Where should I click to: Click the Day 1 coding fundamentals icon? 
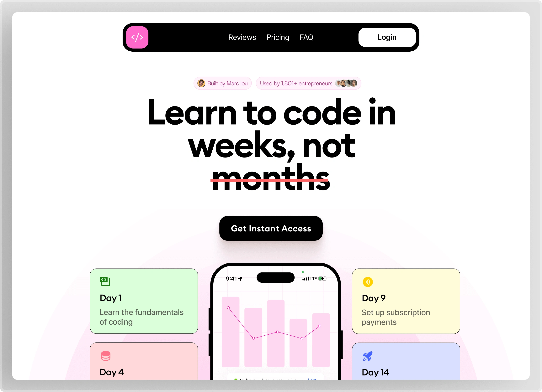tap(105, 281)
